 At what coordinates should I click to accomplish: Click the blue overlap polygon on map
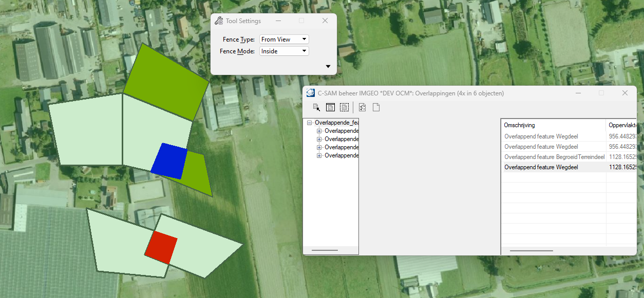tap(169, 161)
